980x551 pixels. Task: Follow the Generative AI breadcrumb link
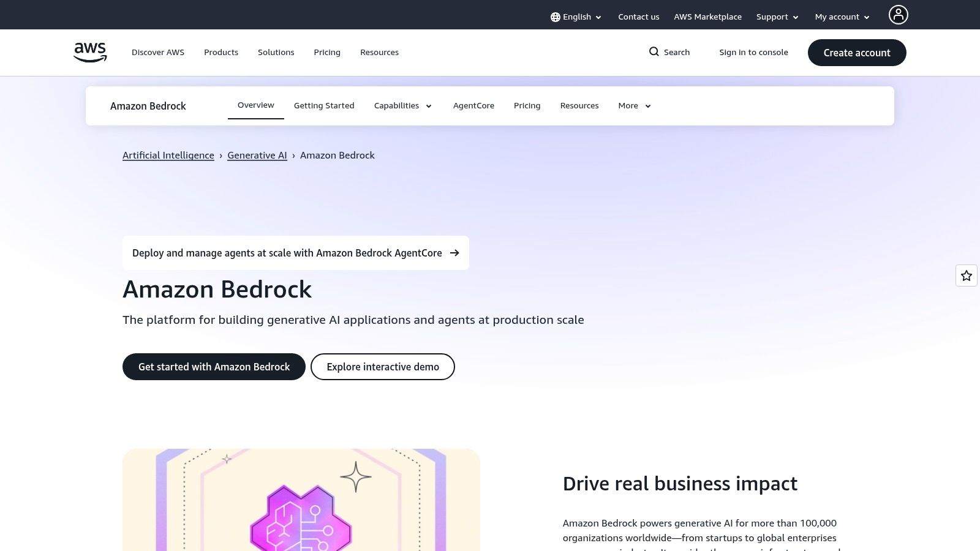[x=257, y=155]
